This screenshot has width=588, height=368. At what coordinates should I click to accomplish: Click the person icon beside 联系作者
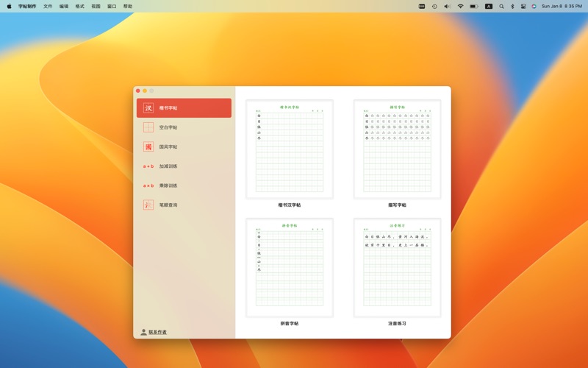click(x=143, y=332)
